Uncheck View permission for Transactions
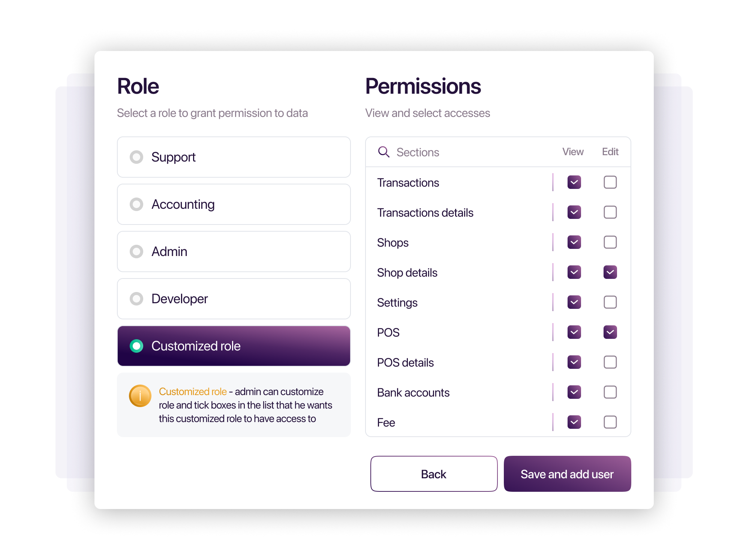 pos(574,183)
